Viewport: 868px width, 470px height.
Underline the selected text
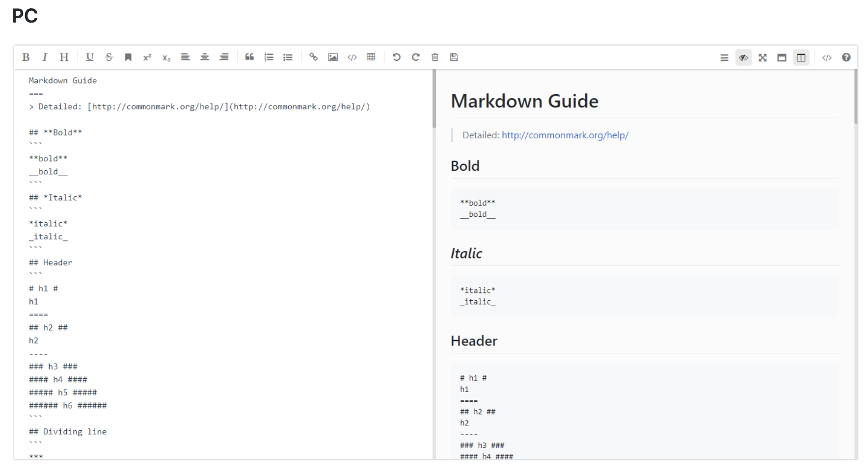point(89,57)
